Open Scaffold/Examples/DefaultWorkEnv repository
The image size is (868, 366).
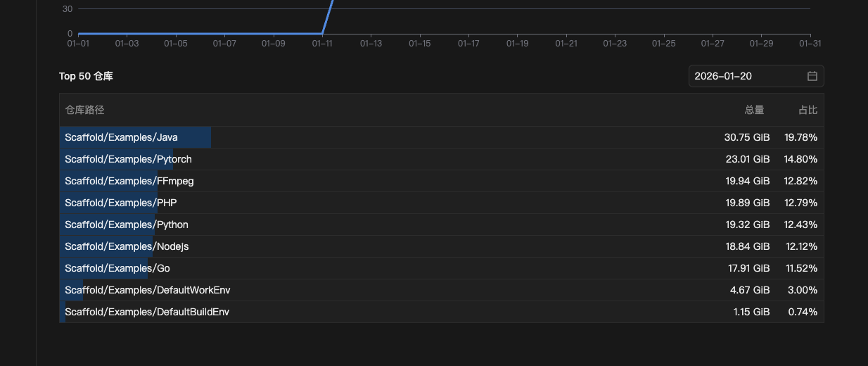click(147, 290)
